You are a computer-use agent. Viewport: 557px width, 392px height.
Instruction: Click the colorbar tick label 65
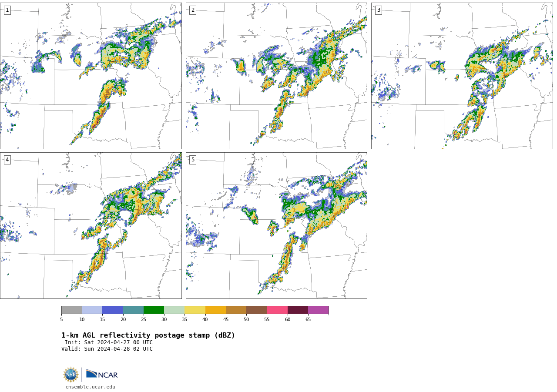[308, 320]
